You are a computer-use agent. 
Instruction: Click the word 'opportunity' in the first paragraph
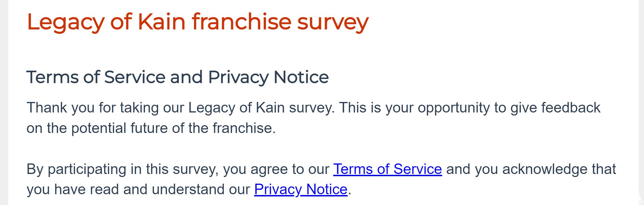tap(454, 107)
